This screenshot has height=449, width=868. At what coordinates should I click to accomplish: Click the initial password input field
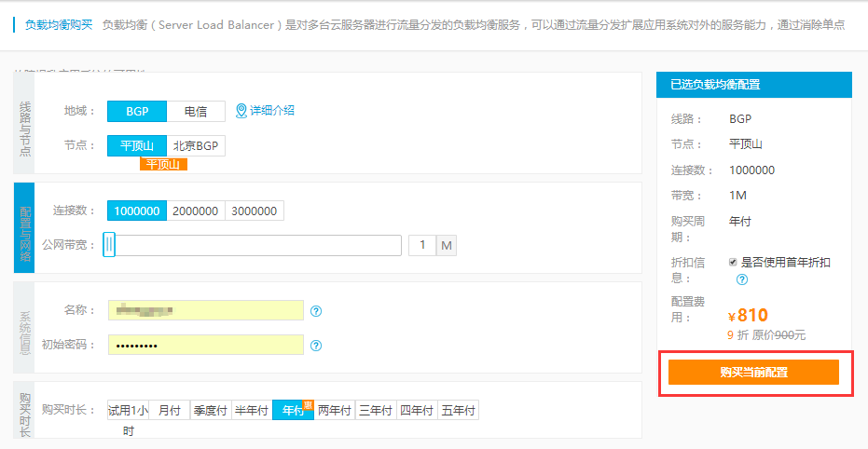point(206,346)
